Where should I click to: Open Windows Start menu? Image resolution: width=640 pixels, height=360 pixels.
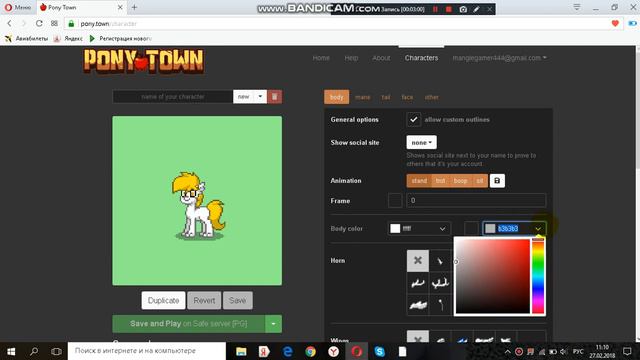click(x=11, y=351)
